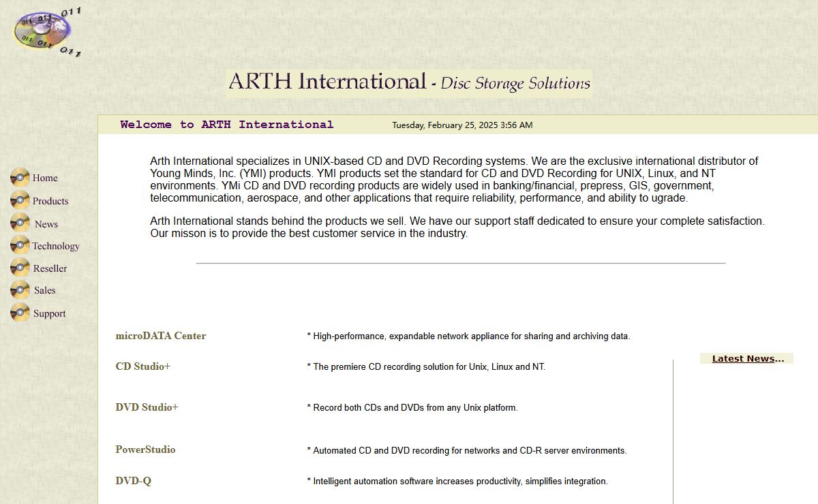Go to the Products section
The height and width of the screenshot is (504, 818).
point(50,201)
